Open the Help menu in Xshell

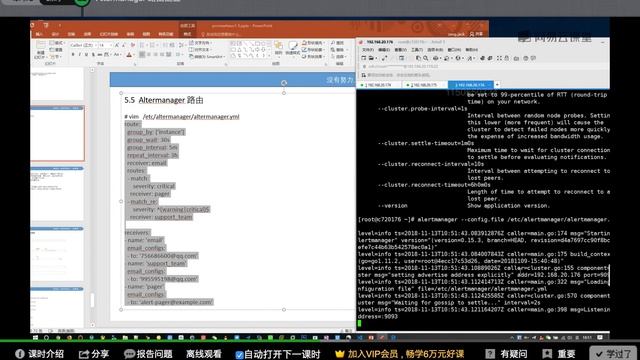pyautogui.click(x=471, y=50)
